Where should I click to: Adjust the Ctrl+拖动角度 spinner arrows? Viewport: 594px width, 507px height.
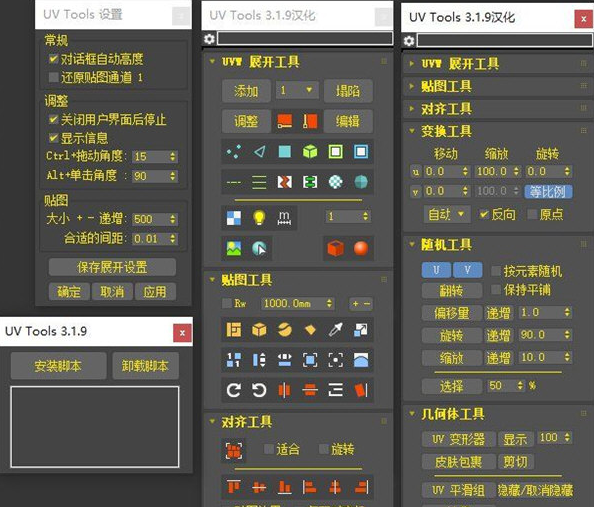(173, 156)
